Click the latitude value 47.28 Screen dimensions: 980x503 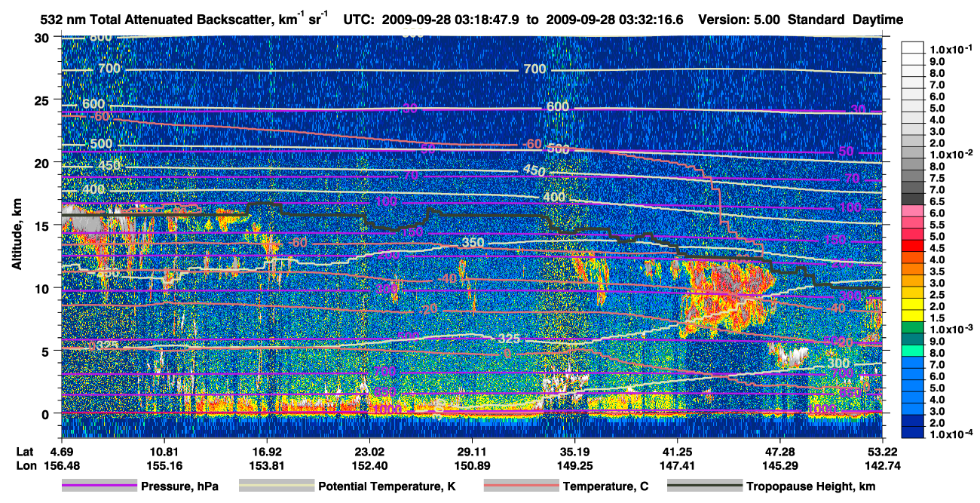(x=779, y=452)
